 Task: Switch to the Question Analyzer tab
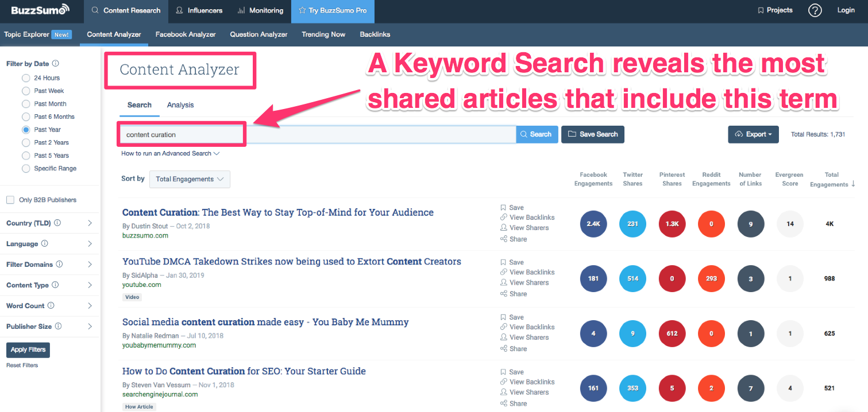pos(259,34)
